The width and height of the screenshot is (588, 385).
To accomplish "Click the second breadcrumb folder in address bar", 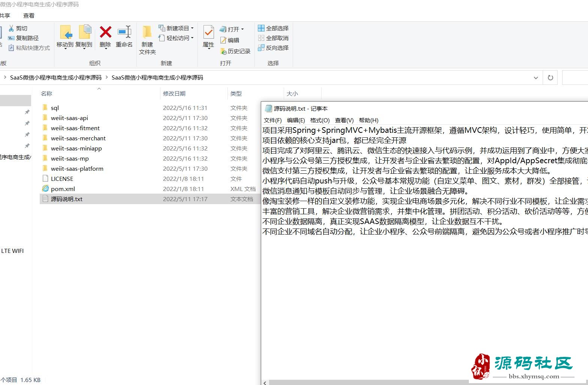I will [x=157, y=77].
